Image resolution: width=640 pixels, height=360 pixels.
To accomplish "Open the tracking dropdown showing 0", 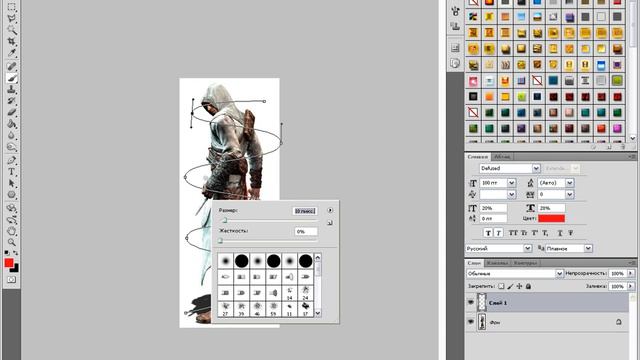I will point(570,195).
